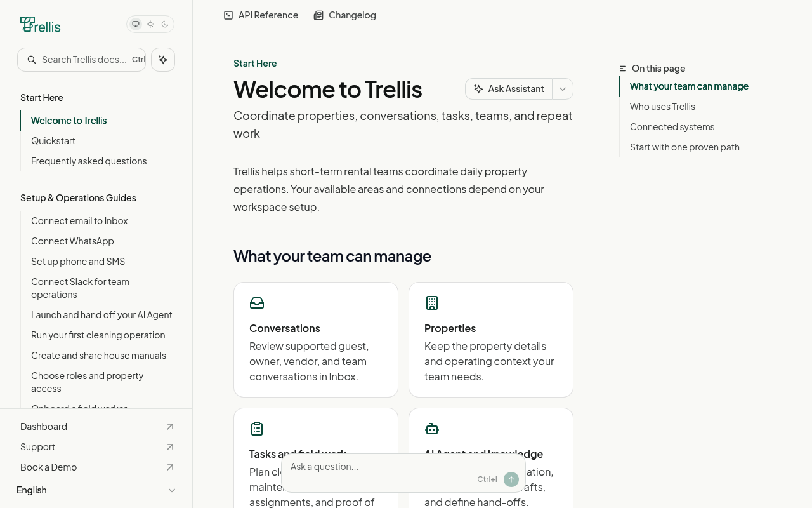Open Create and share house manuals guide
Screen dimensions: 812x508
tap(98, 356)
